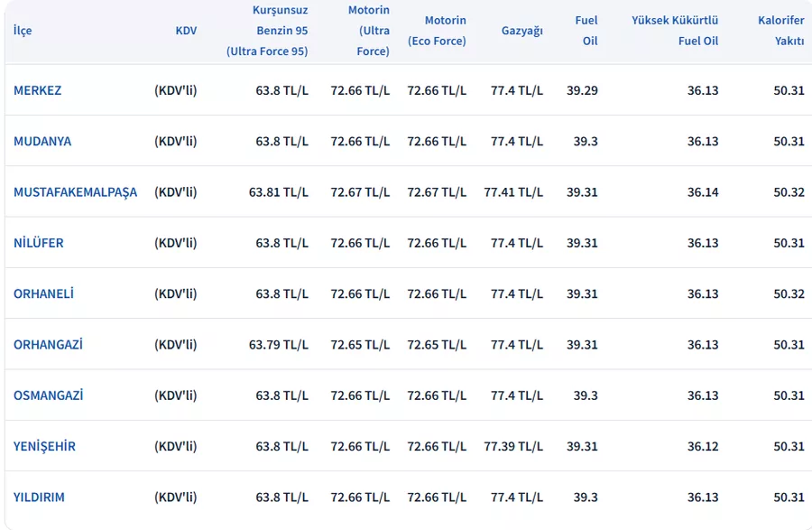Click the Motorin (Eco Force) column header
This screenshot has height=530, width=812.
pos(437,31)
